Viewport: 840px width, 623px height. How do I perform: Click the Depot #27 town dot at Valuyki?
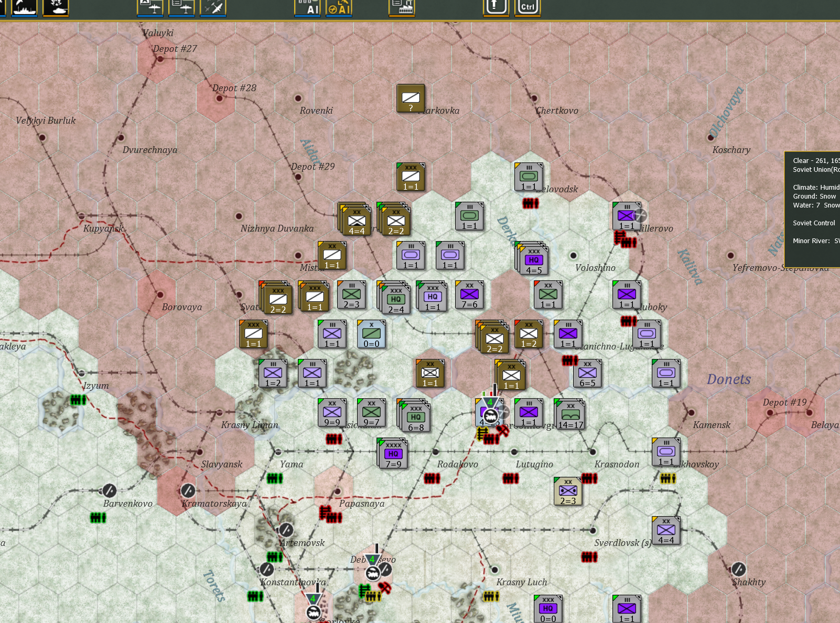(x=160, y=59)
